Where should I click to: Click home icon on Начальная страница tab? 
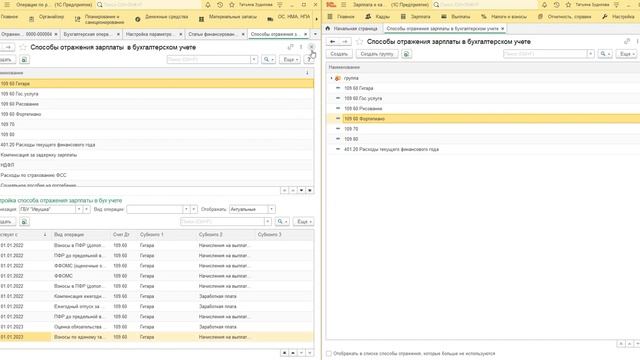coord(328,29)
